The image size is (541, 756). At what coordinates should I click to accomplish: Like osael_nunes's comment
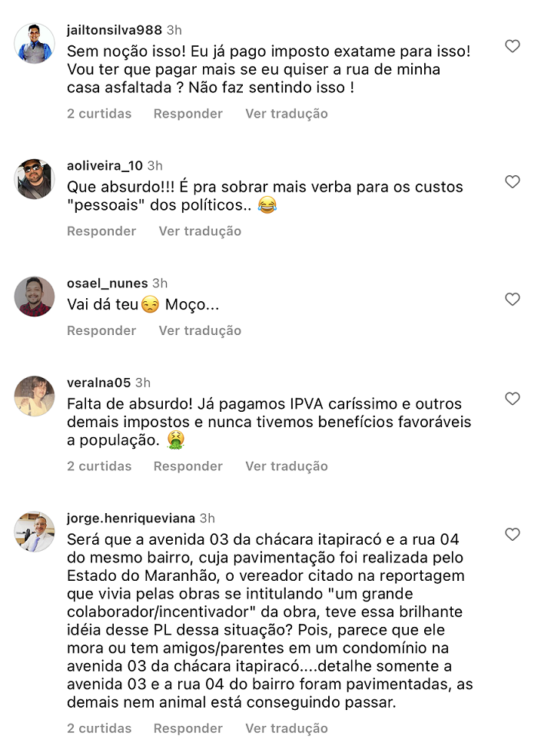(x=513, y=300)
